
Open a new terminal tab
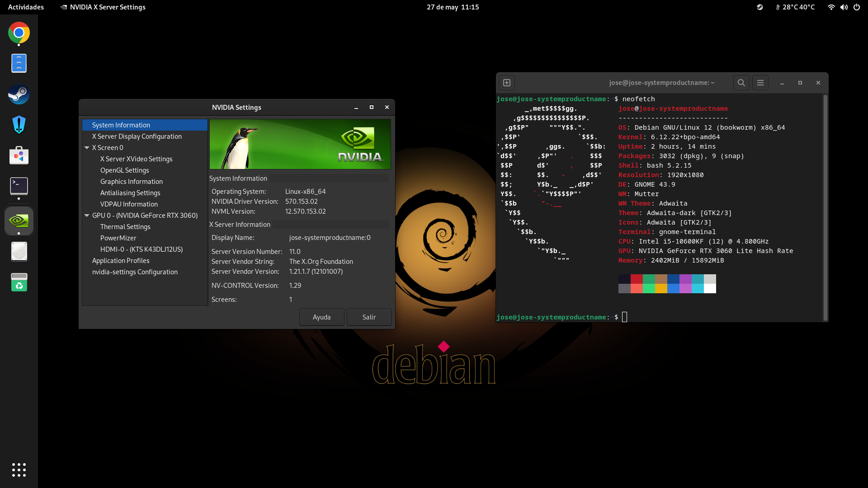[507, 83]
